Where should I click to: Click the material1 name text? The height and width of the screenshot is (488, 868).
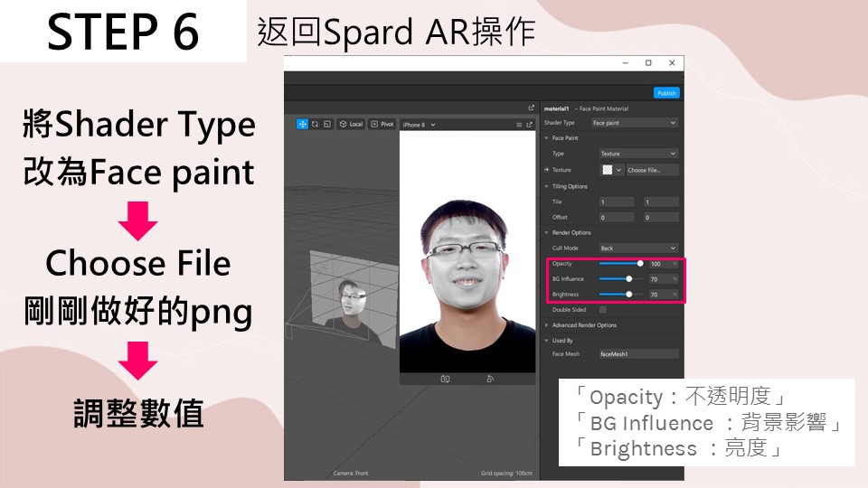click(x=556, y=109)
